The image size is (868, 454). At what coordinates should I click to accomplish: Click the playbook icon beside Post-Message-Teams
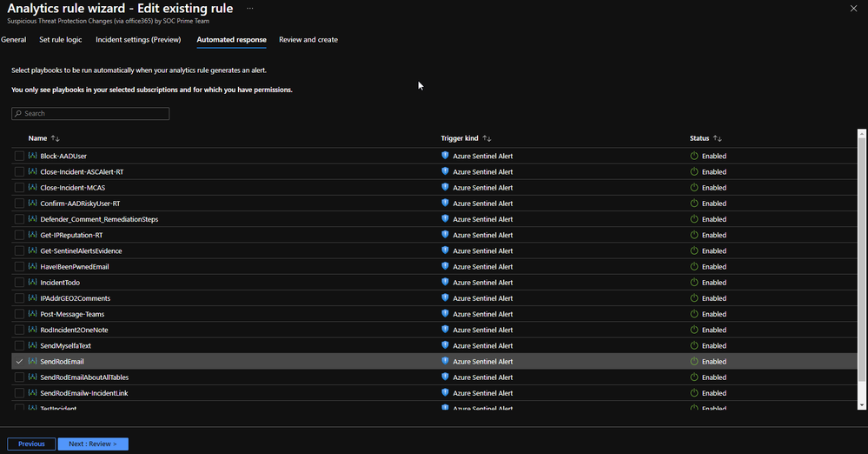33,314
